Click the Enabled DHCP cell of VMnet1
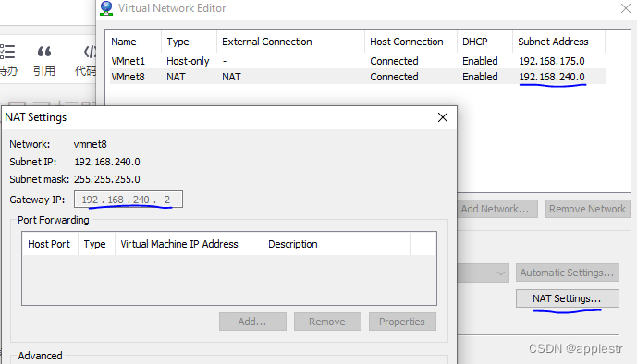The width and height of the screenshot is (637, 364). 480,61
